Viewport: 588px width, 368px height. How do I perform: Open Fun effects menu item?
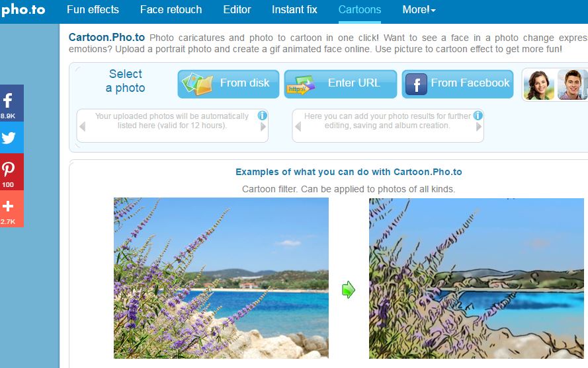point(93,10)
